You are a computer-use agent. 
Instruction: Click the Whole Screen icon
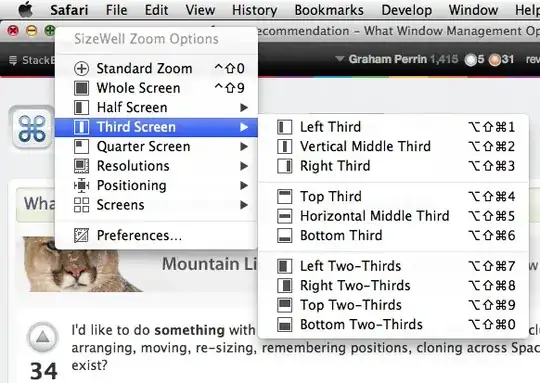point(82,88)
